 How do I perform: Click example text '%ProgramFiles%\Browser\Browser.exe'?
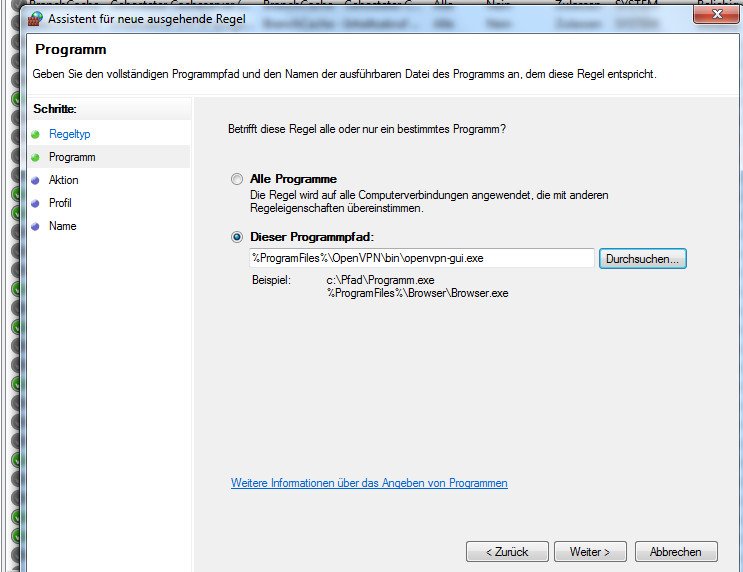417,293
